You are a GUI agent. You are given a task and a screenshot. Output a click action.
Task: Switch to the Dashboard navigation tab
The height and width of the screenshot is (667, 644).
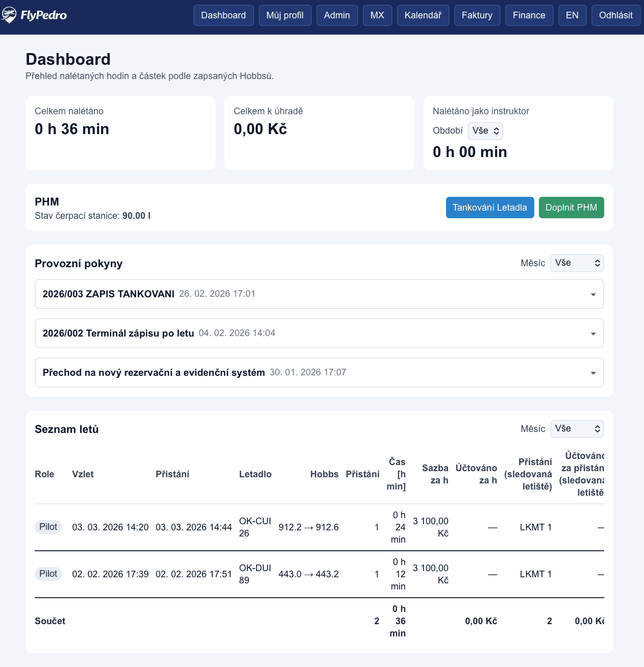tap(224, 15)
